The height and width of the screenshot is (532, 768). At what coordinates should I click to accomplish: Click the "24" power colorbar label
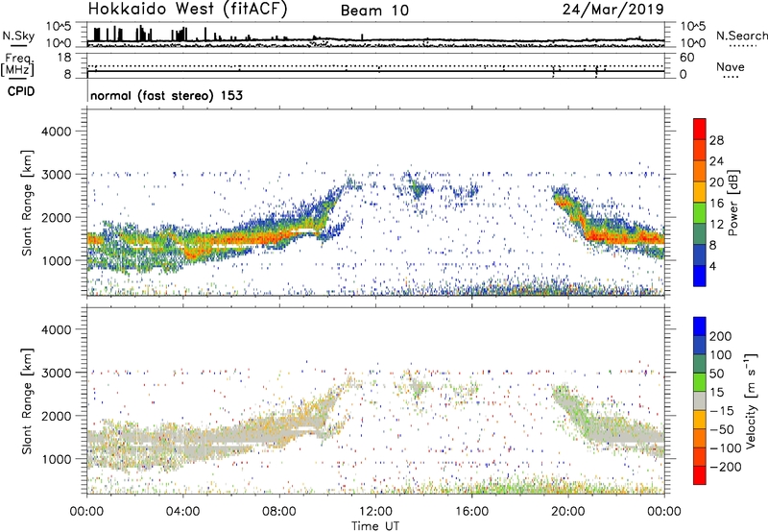[x=716, y=161]
